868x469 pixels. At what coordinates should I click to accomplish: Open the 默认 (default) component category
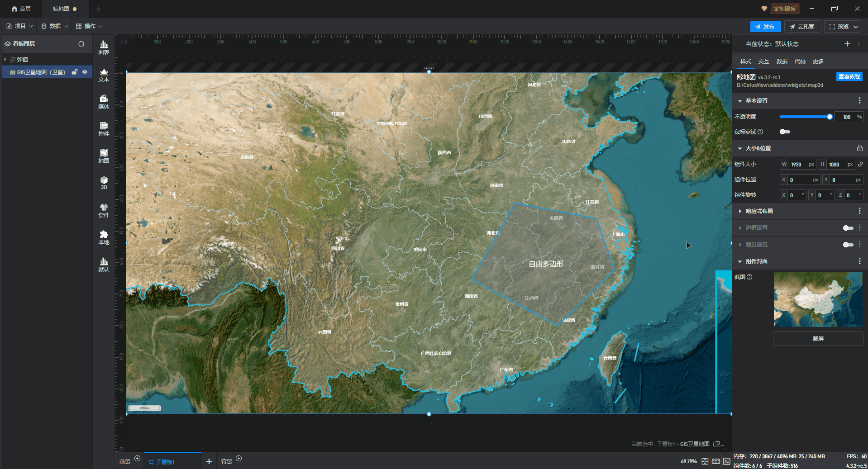(104, 265)
